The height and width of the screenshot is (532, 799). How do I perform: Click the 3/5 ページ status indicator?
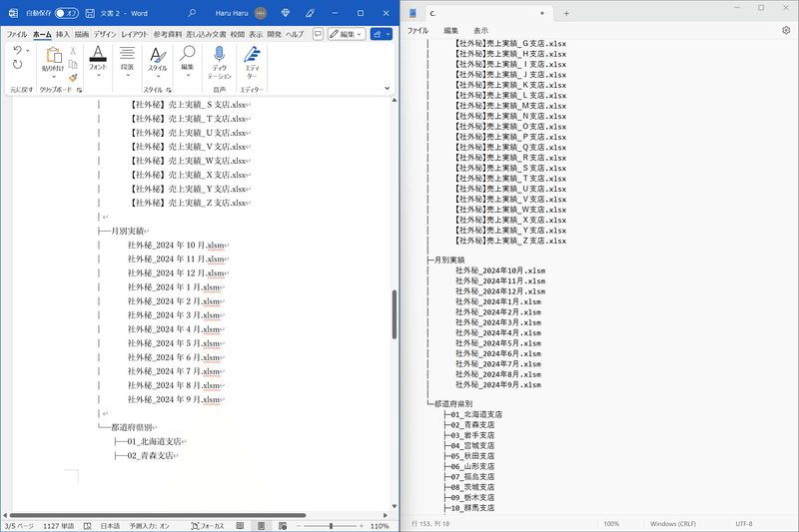point(19,526)
